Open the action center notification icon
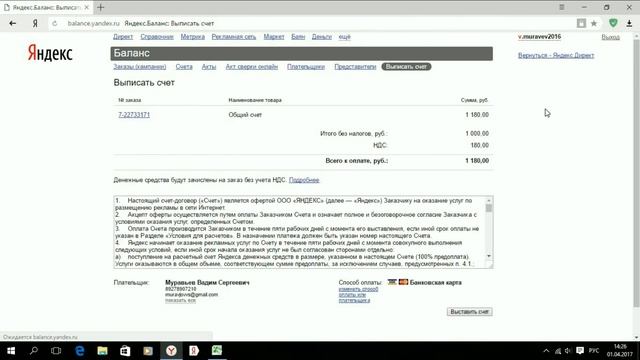Image resolution: width=640 pixels, height=360 pixels. point(580,351)
